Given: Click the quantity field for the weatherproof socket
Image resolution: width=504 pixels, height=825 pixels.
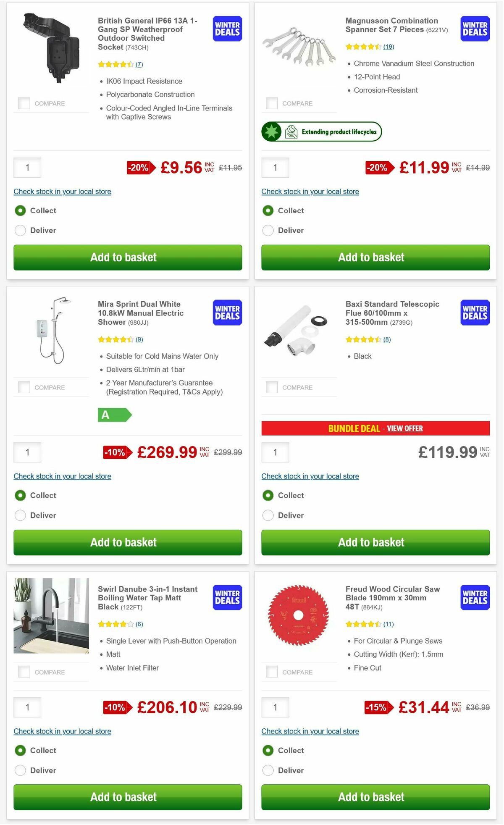Looking at the screenshot, I should click(x=27, y=167).
